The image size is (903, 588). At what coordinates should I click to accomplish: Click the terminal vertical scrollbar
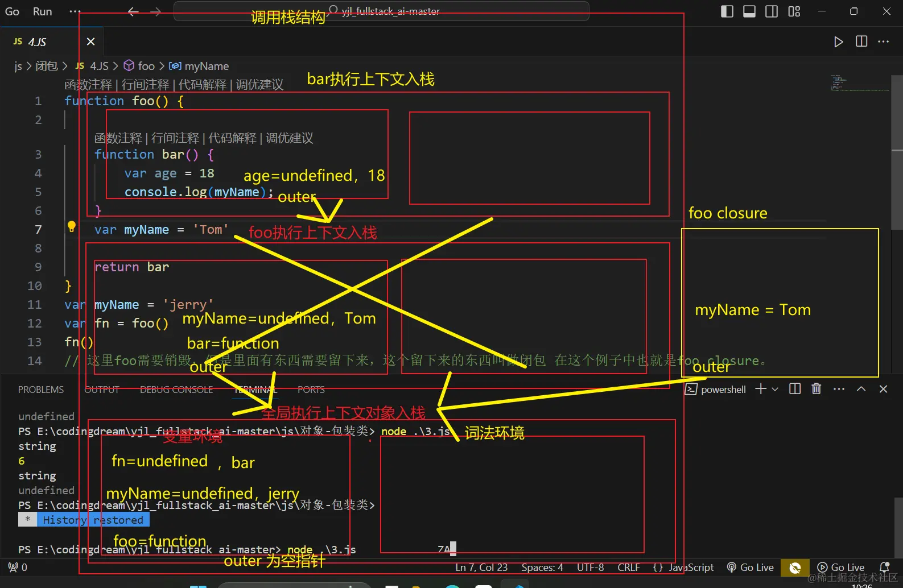click(898, 528)
